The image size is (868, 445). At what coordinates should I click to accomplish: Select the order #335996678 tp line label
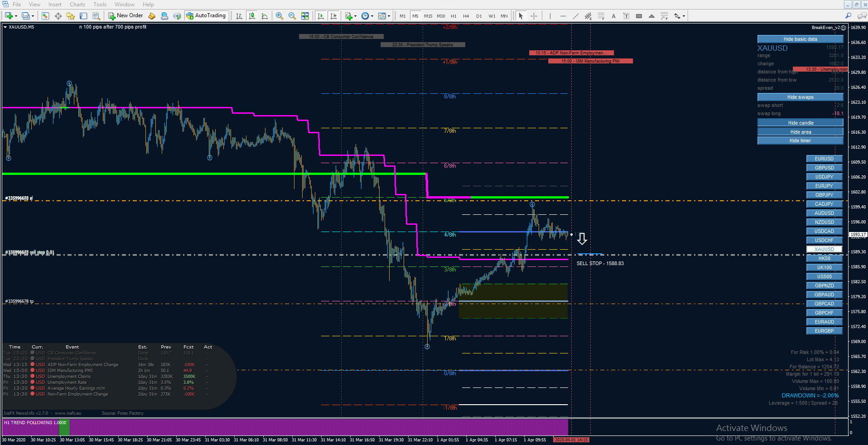pyautogui.click(x=19, y=301)
